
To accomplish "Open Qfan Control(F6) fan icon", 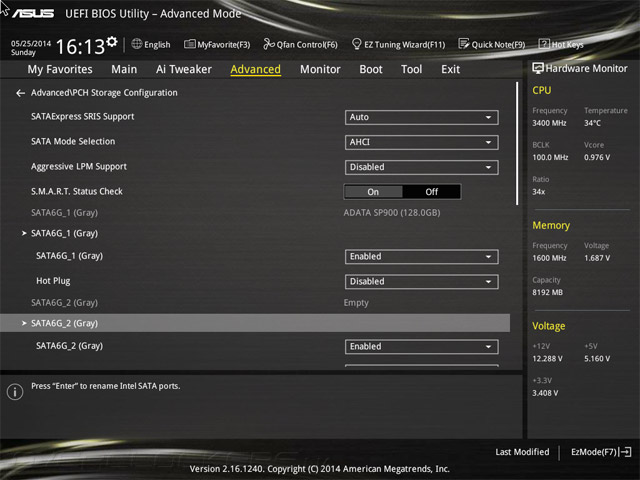I will pyautogui.click(x=269, y=44).
